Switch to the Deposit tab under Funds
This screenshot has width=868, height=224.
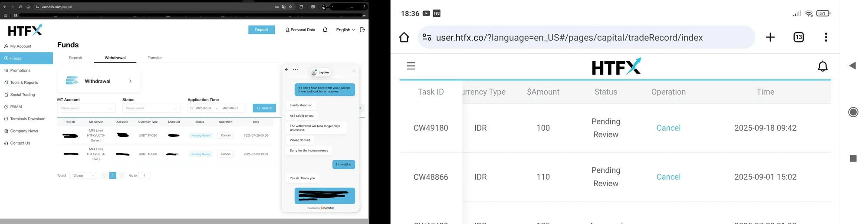[x=76, y=58]
